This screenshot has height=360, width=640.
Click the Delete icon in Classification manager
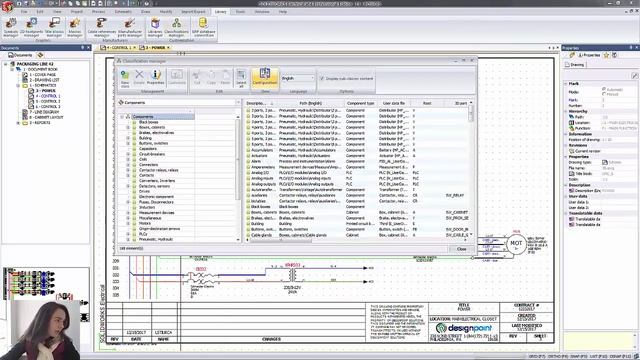point(139,77)
